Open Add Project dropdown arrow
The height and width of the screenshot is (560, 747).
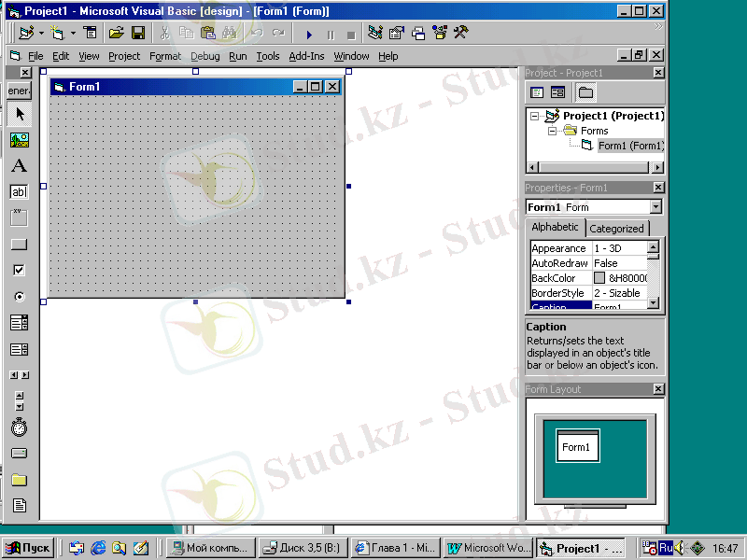click(x=41, y=33)
